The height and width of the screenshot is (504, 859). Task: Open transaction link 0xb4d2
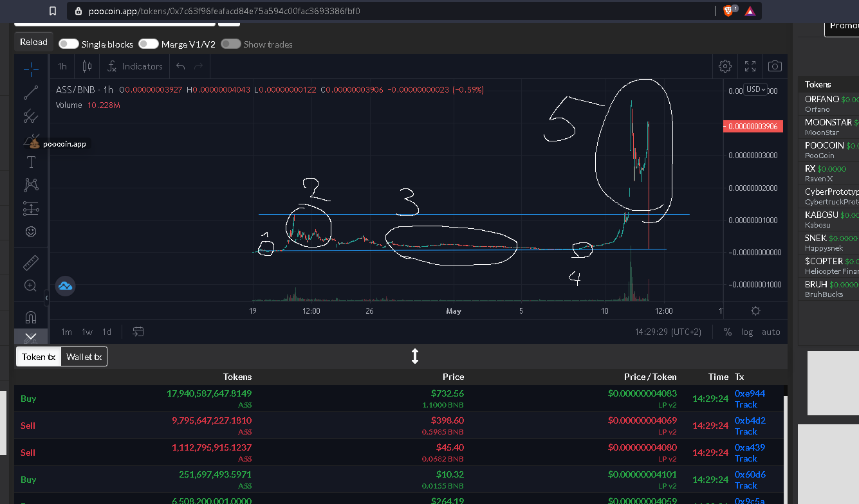750,420
